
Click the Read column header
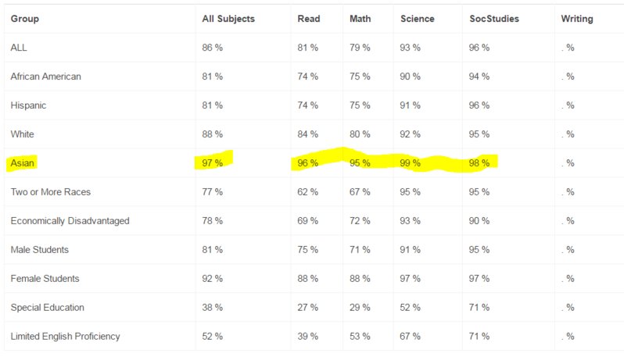308,19
